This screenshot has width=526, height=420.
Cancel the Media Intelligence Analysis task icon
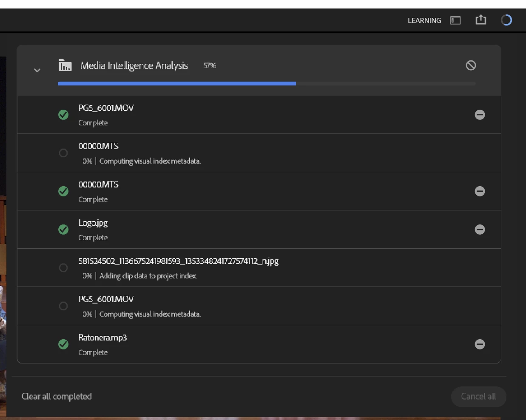click(x=471, y=65)
